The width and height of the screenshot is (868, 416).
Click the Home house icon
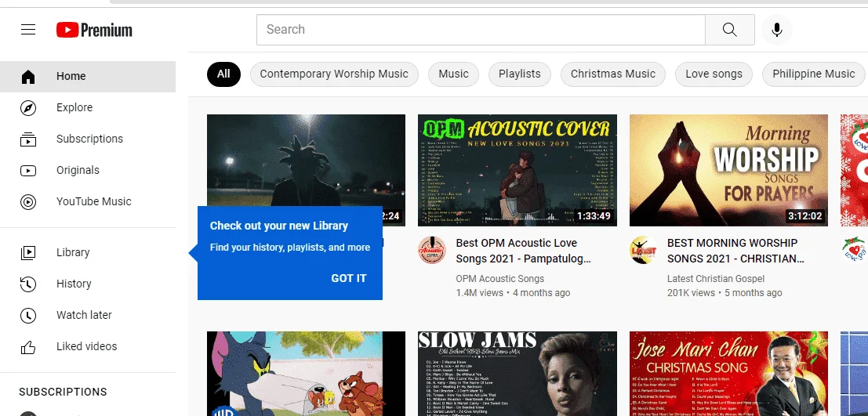(28, 76)
